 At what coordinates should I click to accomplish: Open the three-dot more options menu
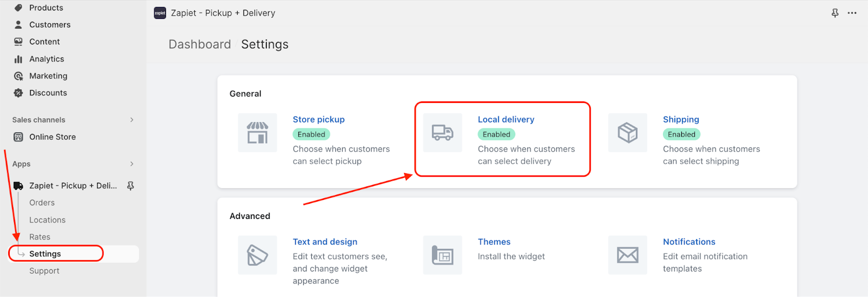click(852, 13)
